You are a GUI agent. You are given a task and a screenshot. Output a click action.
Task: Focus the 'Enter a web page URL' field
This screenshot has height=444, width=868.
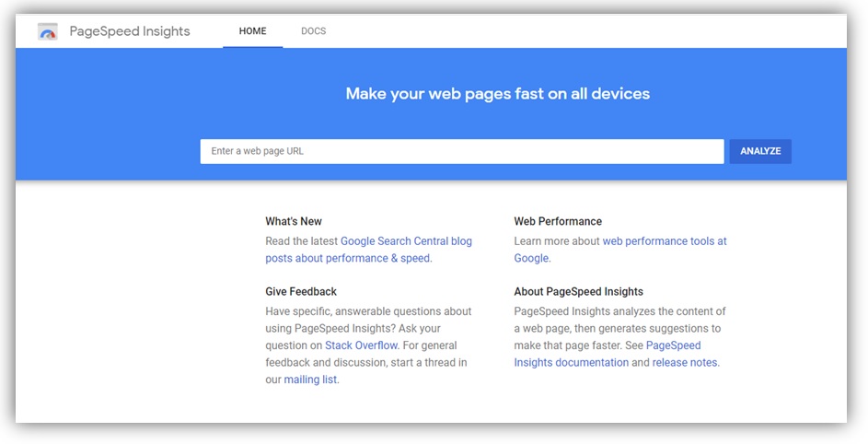pos(461,151)
